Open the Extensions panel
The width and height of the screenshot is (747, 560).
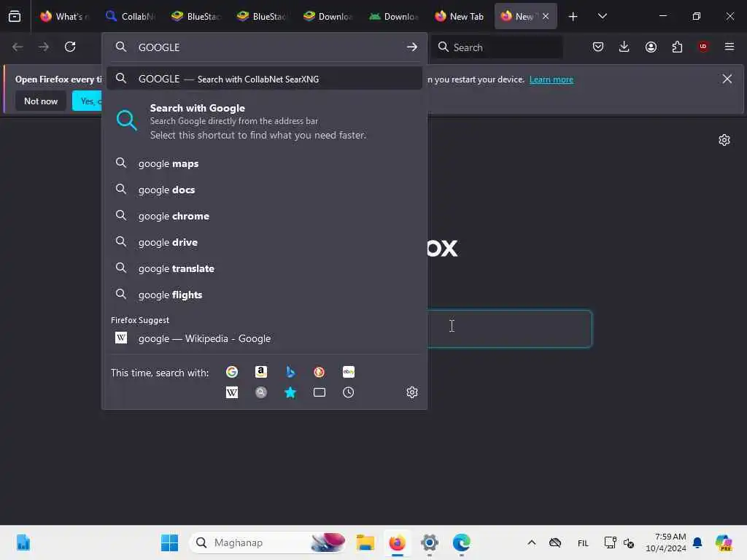[677, 47]
